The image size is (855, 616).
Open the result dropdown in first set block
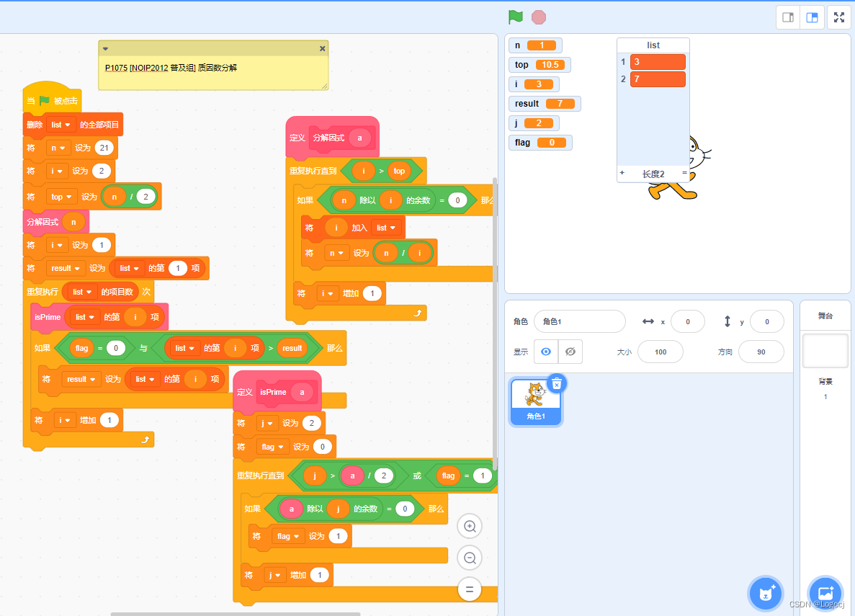tap(66, 269)
